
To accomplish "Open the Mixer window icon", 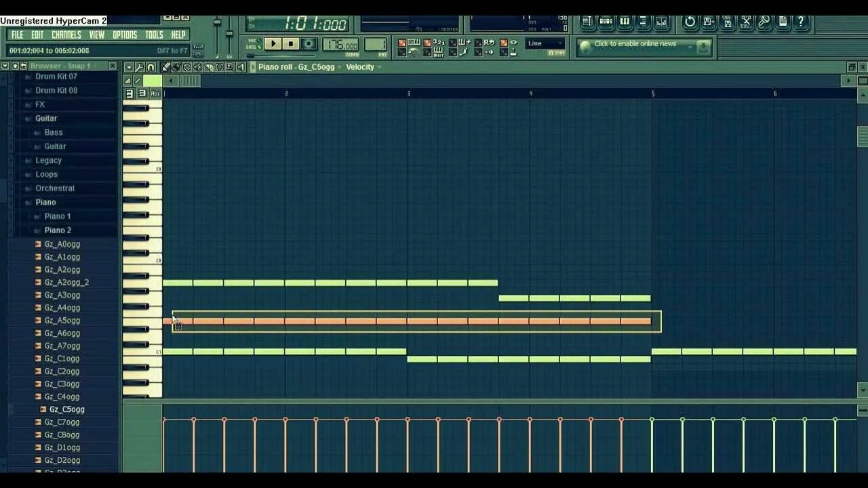I will click(662, 22).
